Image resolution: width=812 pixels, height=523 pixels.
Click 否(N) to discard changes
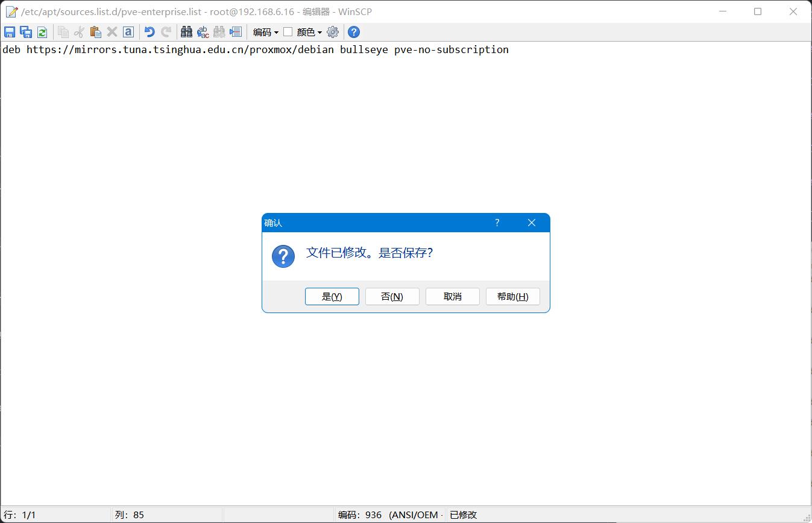pos(392,296)
